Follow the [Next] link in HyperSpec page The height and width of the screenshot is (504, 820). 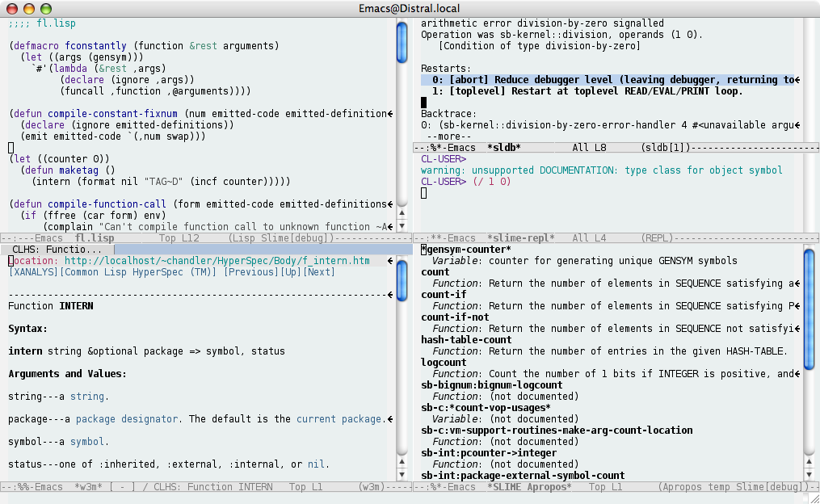320,272
